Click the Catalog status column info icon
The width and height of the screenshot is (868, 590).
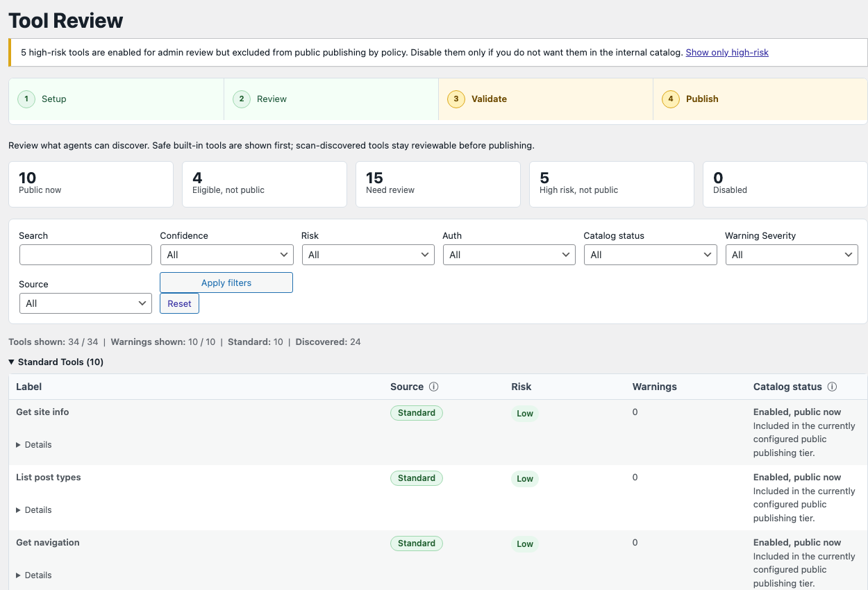832,387
